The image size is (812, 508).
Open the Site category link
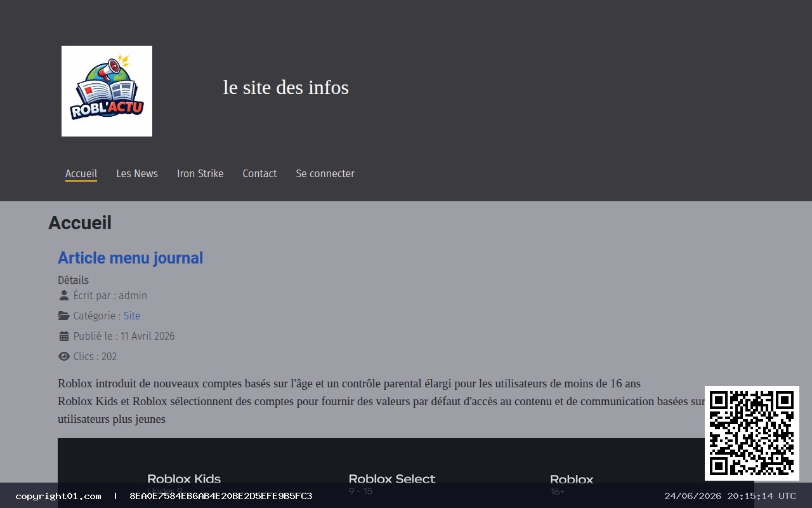tap(132, 316)
